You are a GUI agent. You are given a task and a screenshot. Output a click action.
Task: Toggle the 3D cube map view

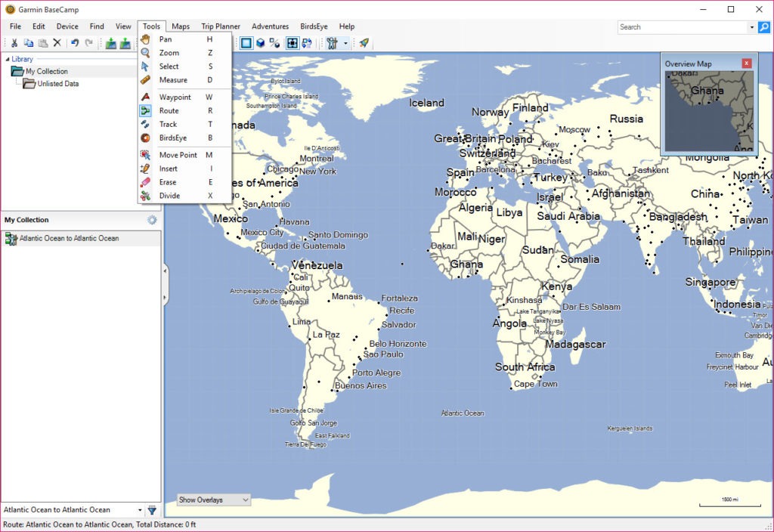click(260, 43)
